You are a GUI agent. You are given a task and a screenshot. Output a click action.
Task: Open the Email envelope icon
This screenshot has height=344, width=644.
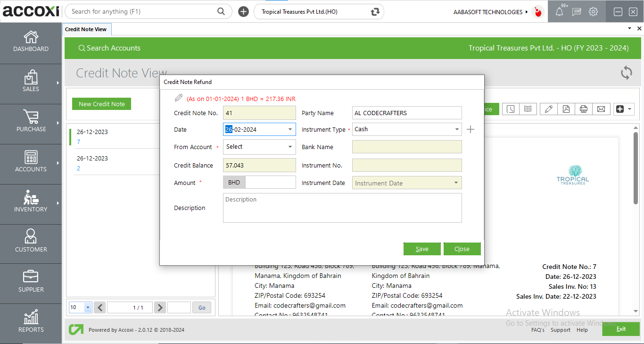click(x=602, y=109)
